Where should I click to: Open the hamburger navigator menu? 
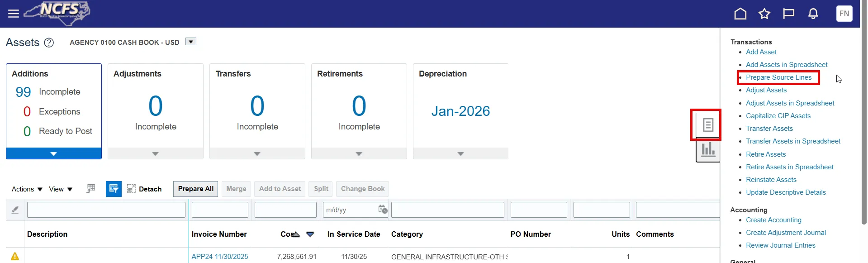(14, 14)
